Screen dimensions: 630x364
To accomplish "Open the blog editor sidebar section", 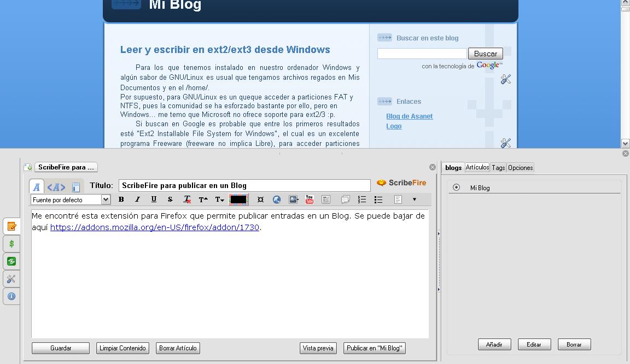I will (x=11, y=226).
